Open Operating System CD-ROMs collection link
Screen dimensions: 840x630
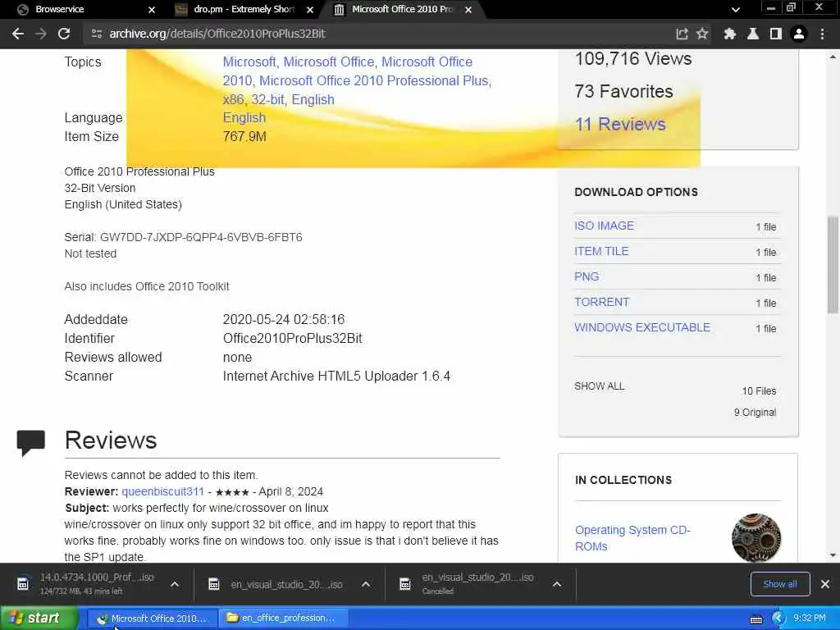632,538
